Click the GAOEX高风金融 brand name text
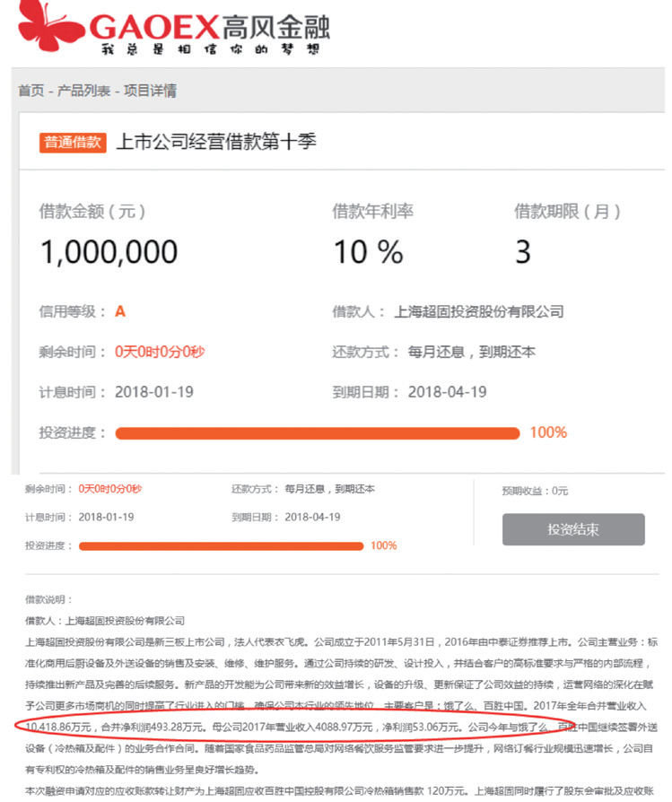 210,27
